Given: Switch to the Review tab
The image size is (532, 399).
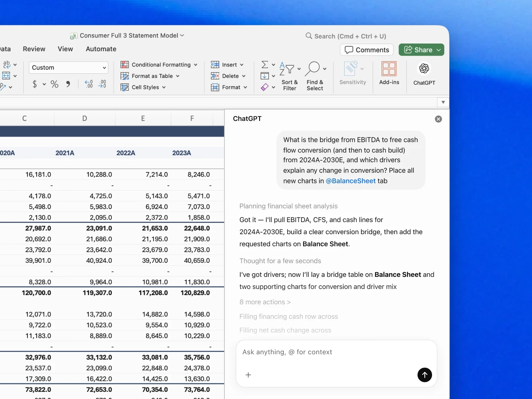Looking at the screenshot, I should pos(34,49).
